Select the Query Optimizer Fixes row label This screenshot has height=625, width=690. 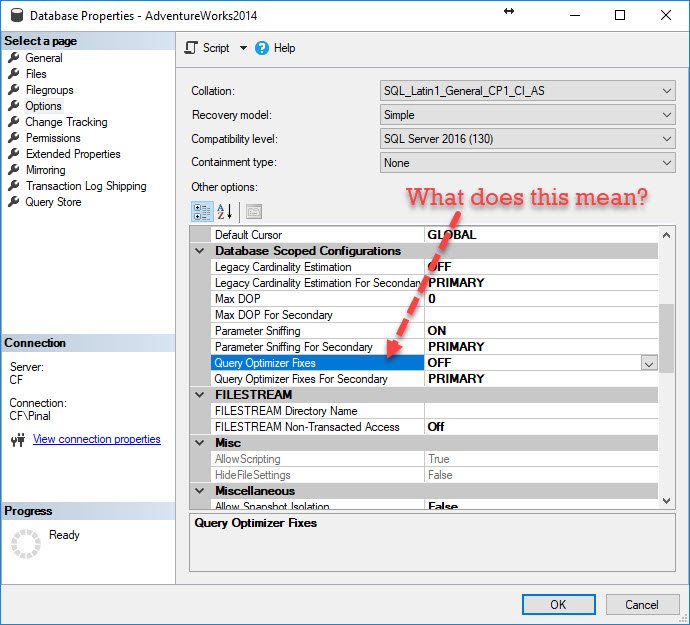coord(317,363)
